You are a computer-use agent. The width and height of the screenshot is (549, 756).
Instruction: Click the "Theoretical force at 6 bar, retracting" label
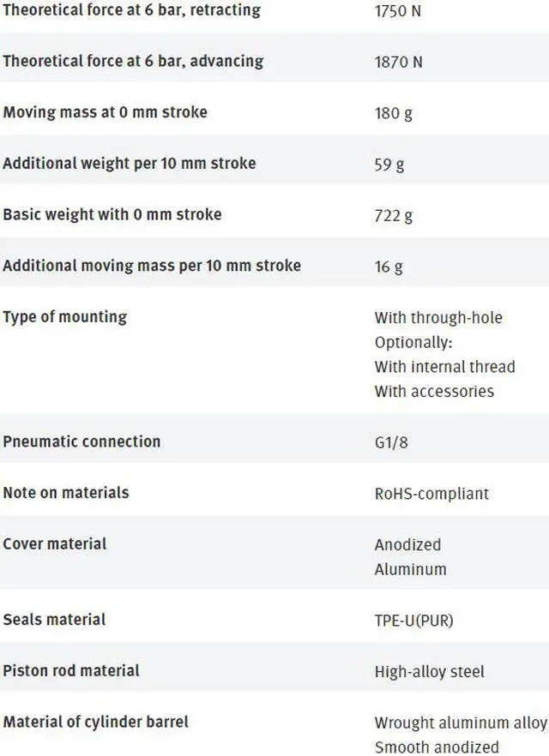coord(131,11)
